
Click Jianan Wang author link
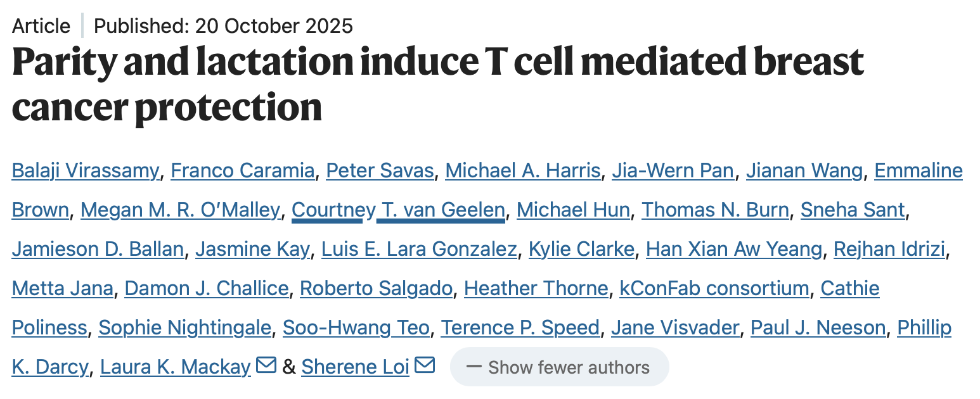coord(804,170)
